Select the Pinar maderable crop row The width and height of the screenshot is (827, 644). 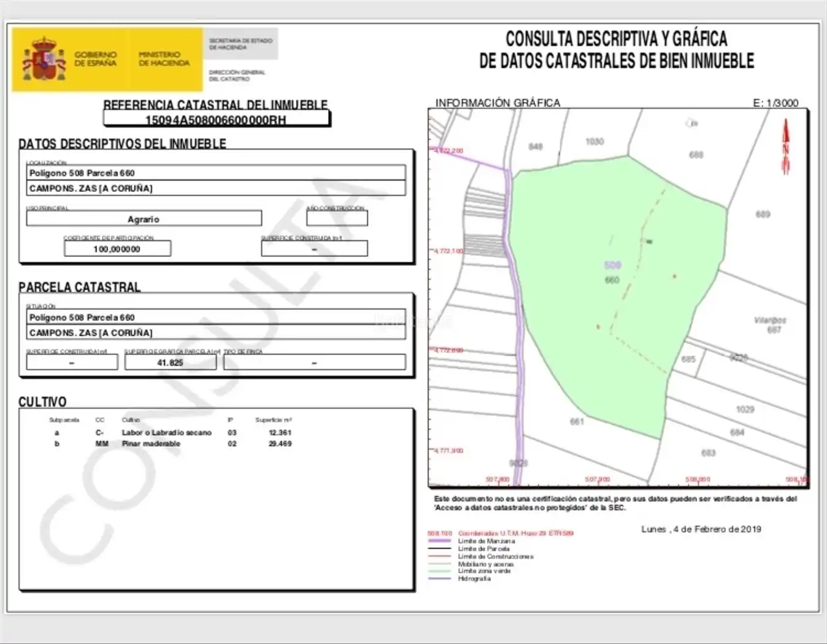point(171,443)
